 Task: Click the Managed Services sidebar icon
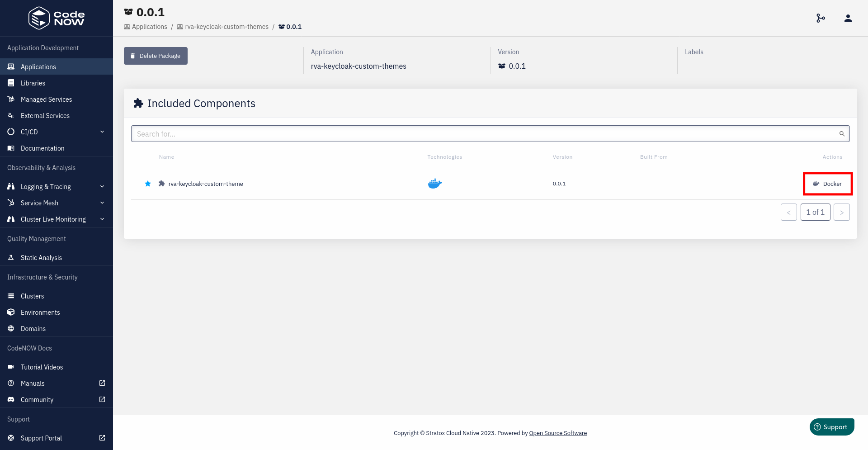pos(11,99)
